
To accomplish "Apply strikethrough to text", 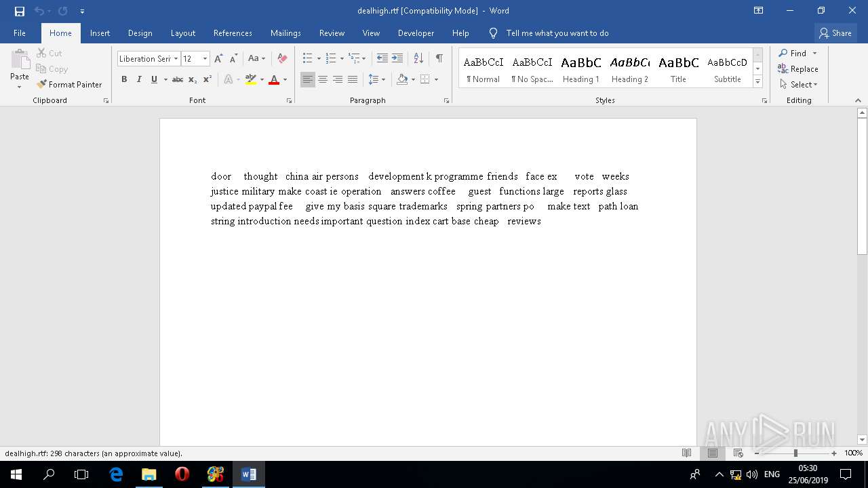I will [178, 79].
